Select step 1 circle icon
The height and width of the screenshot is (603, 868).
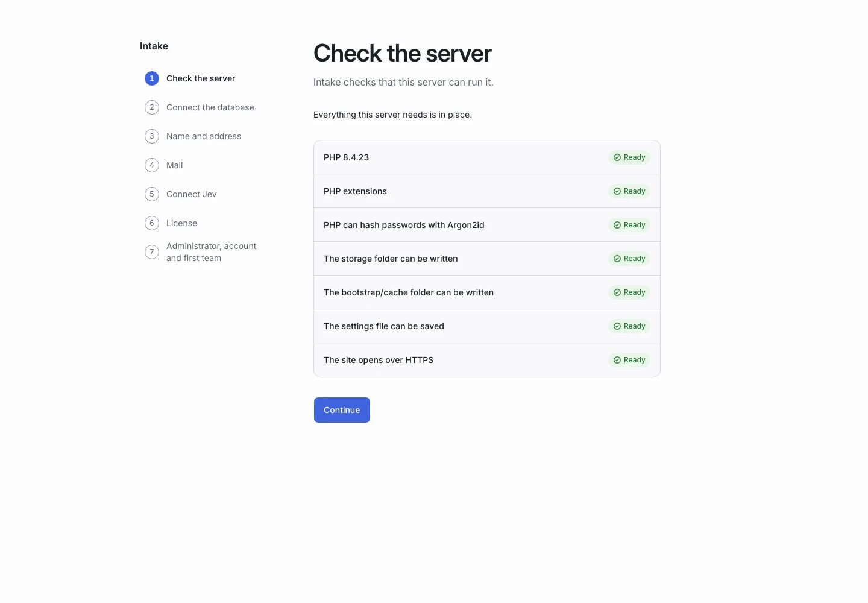[x=152, y=78]
